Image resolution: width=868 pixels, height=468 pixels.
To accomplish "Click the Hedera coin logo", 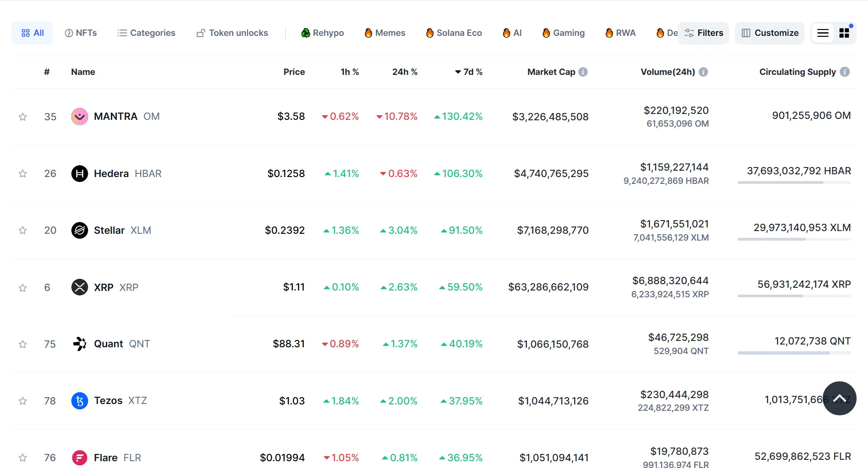I will pyautogui.click(x=79, y=173).
